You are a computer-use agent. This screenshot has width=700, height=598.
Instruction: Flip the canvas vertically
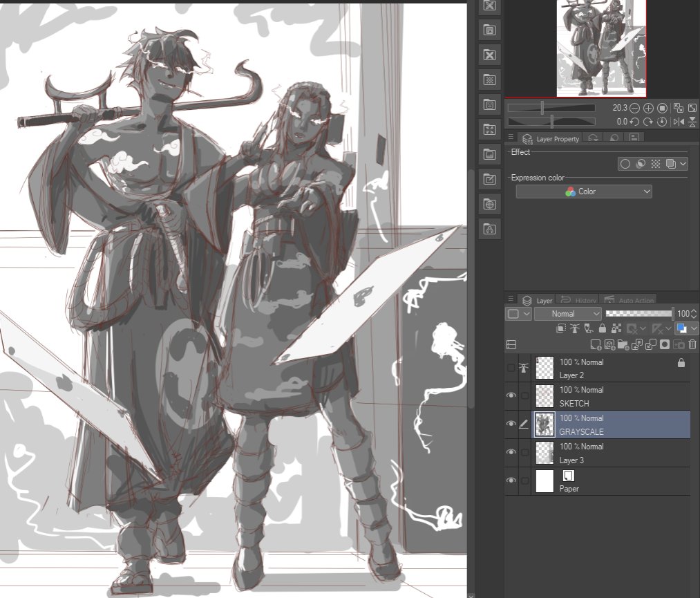(x=692, y=122)
